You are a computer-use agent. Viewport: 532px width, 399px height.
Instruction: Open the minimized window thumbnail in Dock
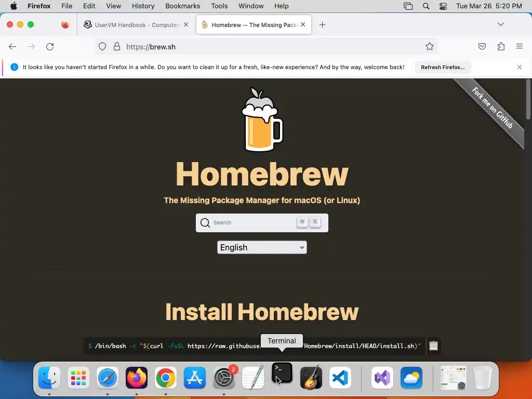tap(453, 378)
